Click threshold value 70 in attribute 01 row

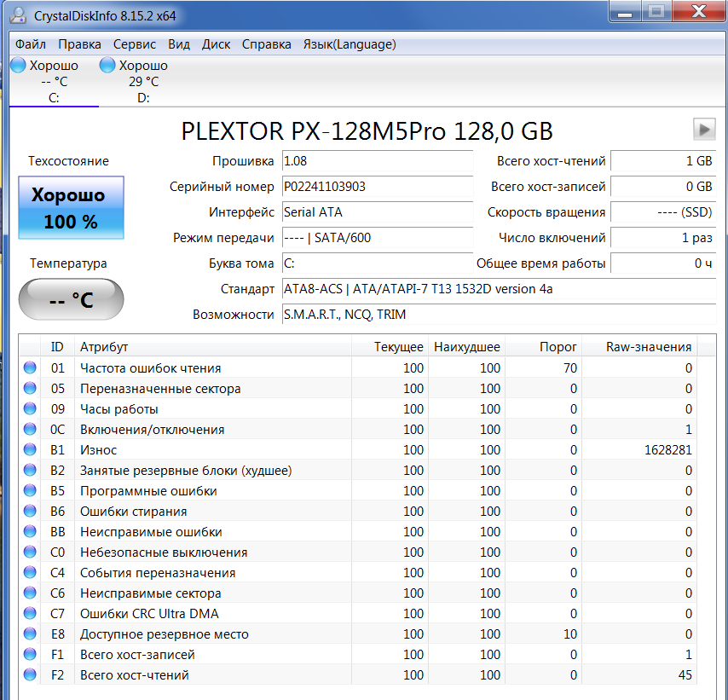pyautogui.click(x=569, y=367)
